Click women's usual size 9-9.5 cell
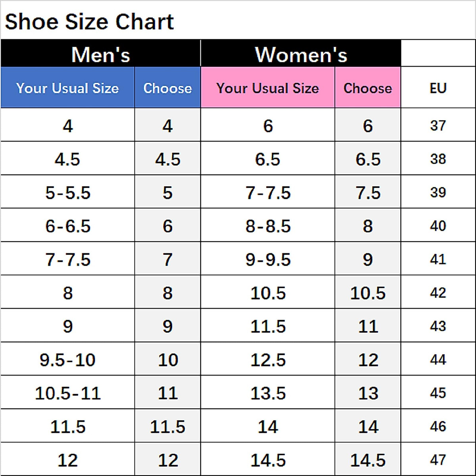 [x=268, y=259]
